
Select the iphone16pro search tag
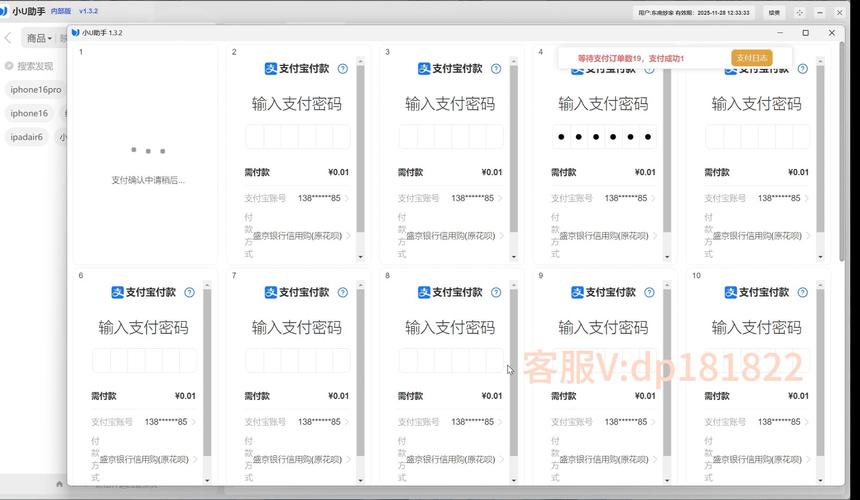point(36,89)
